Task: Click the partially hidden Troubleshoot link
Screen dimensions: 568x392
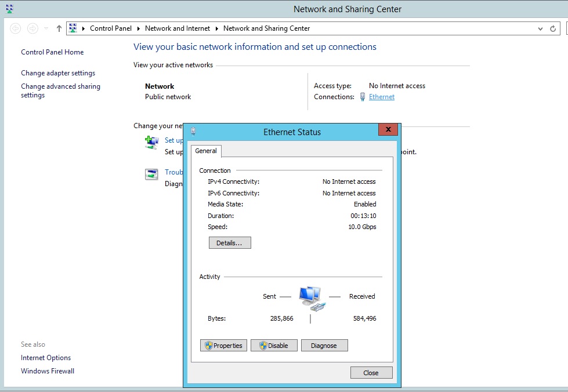Action: point(173,172)
